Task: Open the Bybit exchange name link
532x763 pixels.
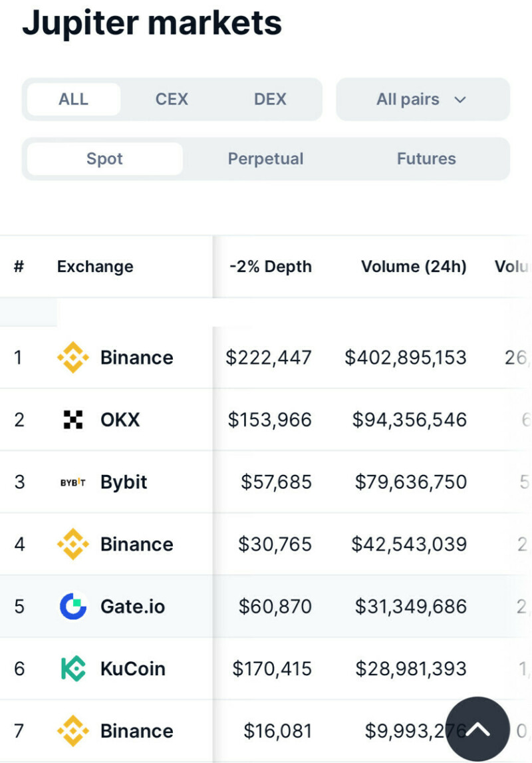Action: (x=124, y=482)
